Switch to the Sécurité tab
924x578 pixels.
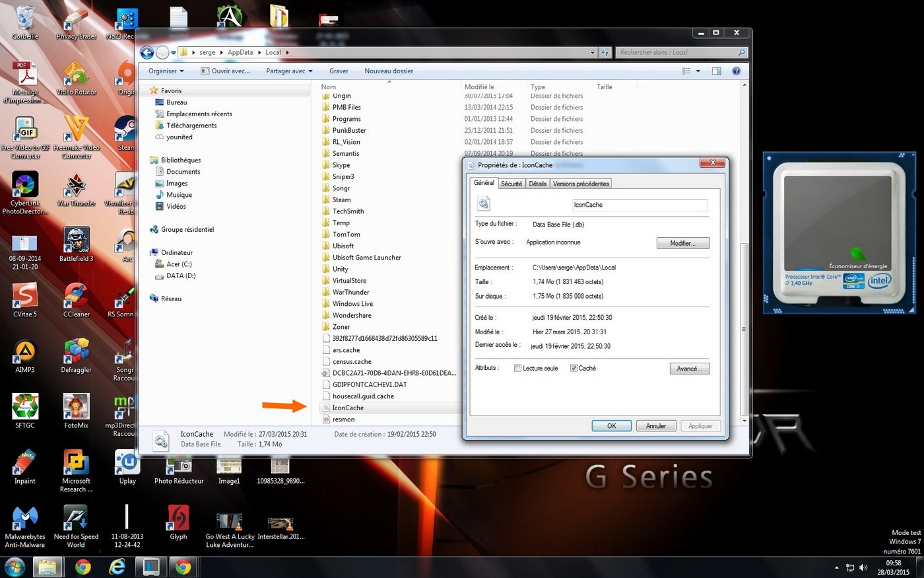tap(511, 184)
